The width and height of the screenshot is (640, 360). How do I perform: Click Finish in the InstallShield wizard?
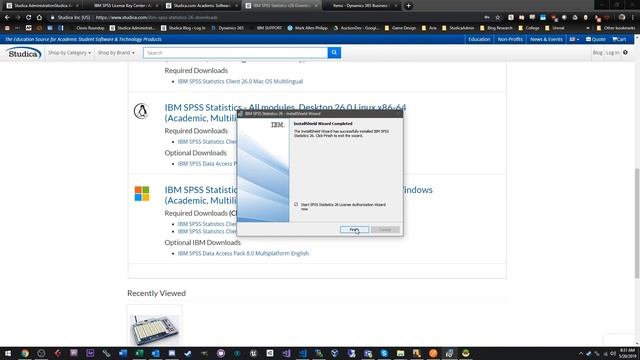[x=354, y=230]
